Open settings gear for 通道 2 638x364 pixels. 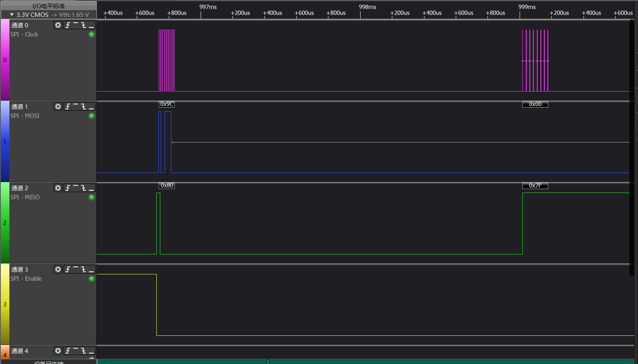pos(58,188)
